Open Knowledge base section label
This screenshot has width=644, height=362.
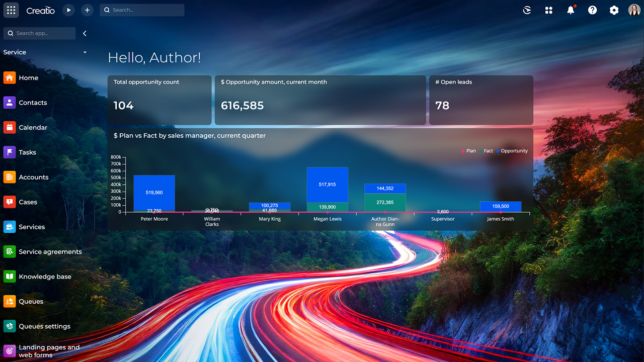[x=45, y=277]
